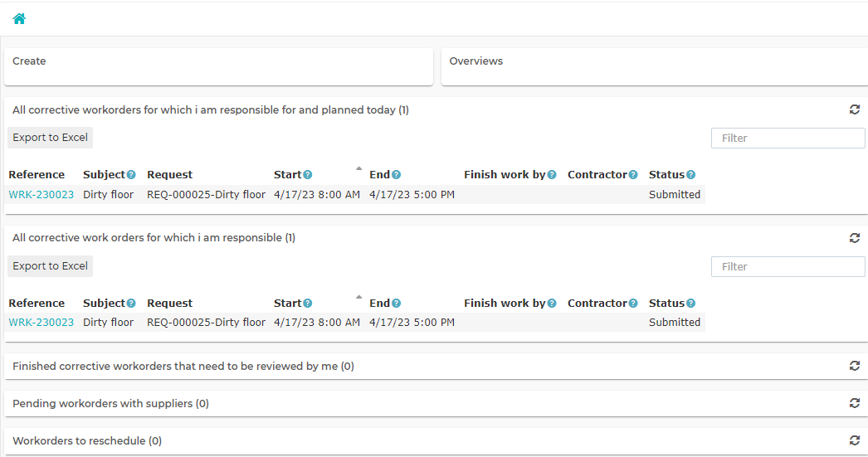Focus the Filter field of the first table
Image resolution: width=868 pixels, height=457 pixels.
(788, 139)
